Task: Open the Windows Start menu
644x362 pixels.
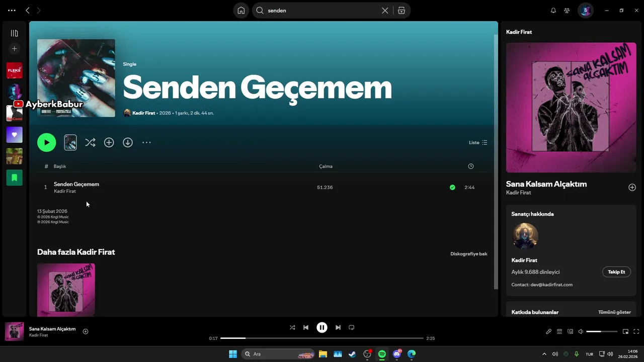Action: point(233,354)
